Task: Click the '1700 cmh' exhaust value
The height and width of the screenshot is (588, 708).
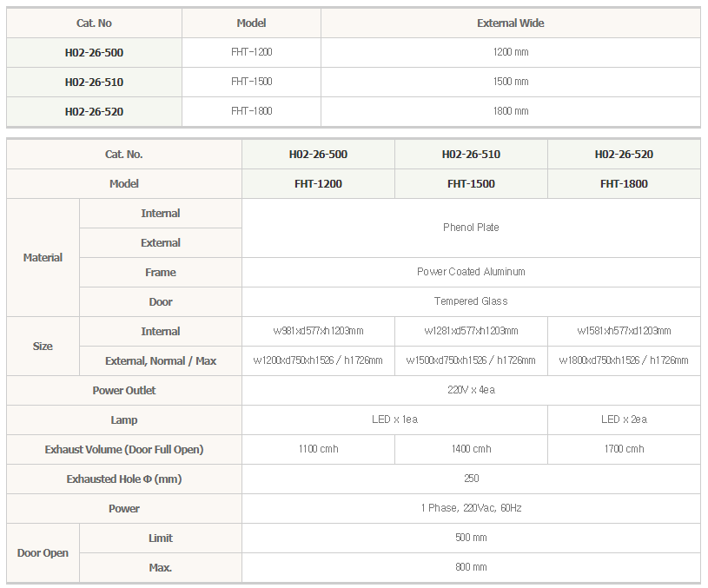Action: [624, 449]
